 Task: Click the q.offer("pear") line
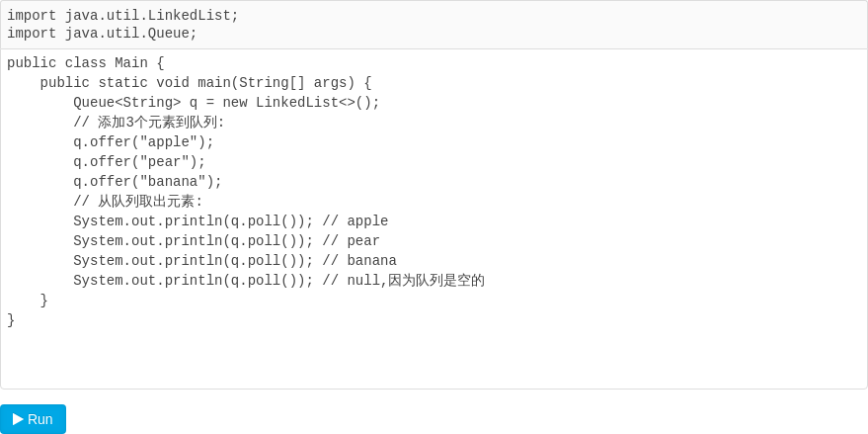tap(139, 162)
